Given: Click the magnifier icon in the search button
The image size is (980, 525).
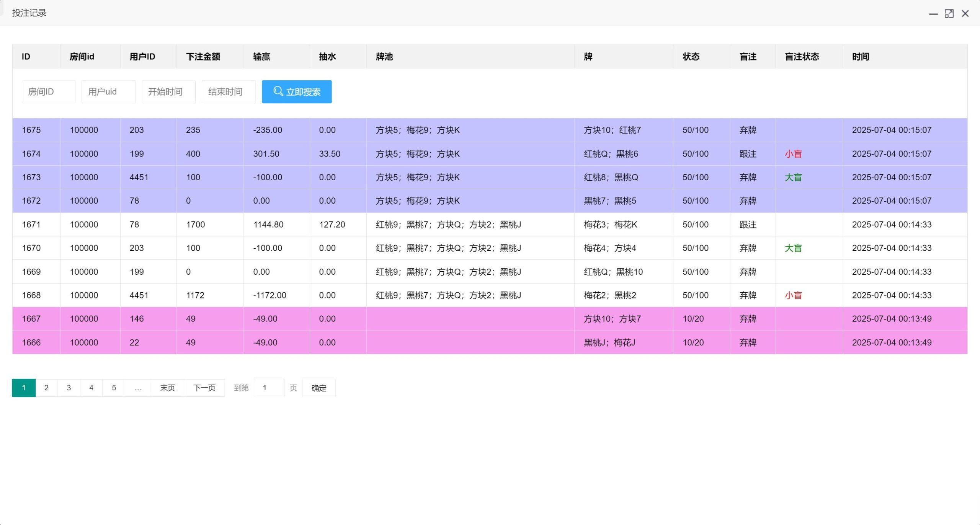Looking at the screenshot, I should coord(278,91).
